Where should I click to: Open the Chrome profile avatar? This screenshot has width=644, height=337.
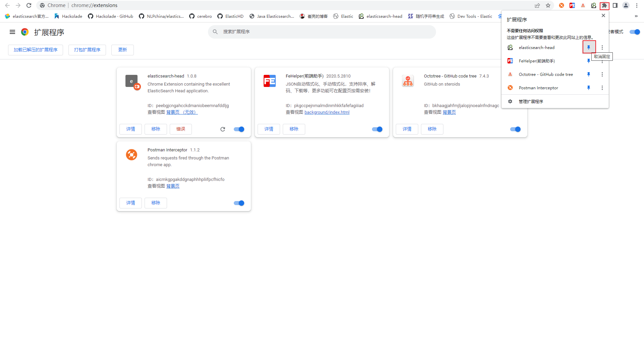point(626,5)
